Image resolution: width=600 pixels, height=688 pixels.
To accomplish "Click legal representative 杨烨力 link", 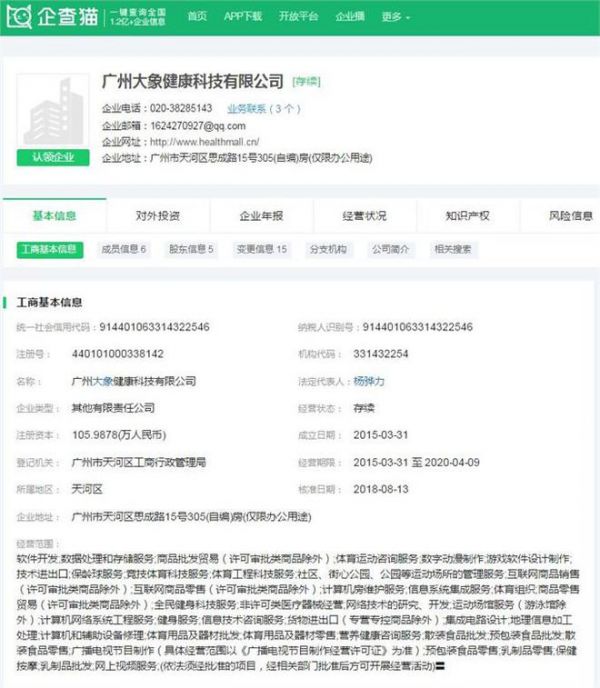I will click(x=369, y=381).
